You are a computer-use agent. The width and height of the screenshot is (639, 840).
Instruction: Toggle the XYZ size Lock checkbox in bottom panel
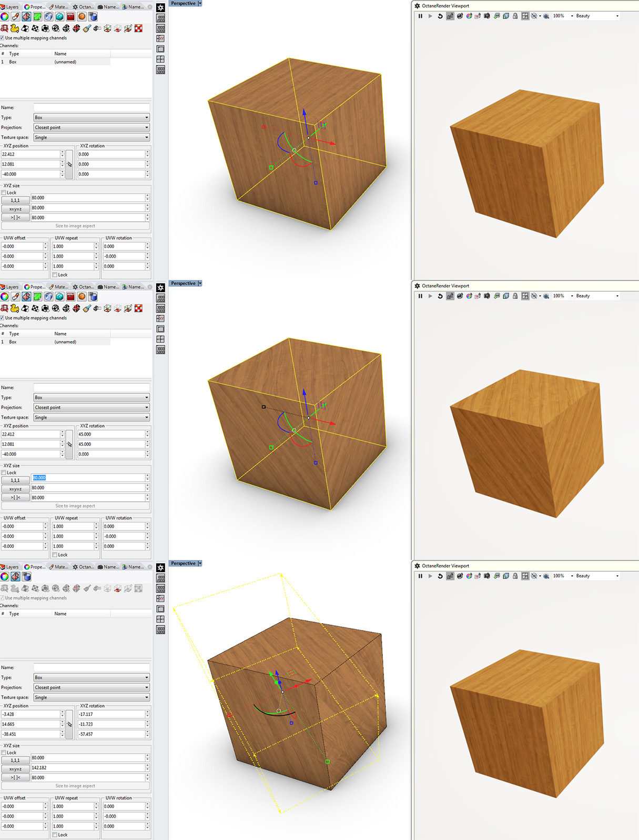click(x=4, y=753)
